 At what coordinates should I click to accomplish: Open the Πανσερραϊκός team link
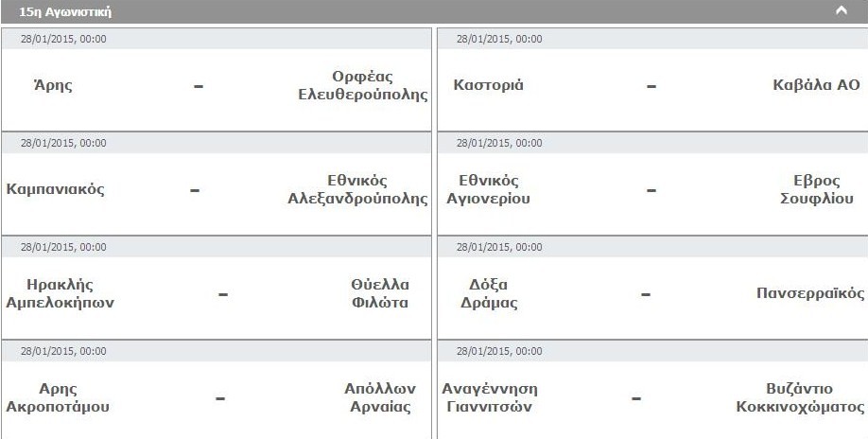(810, 293)
